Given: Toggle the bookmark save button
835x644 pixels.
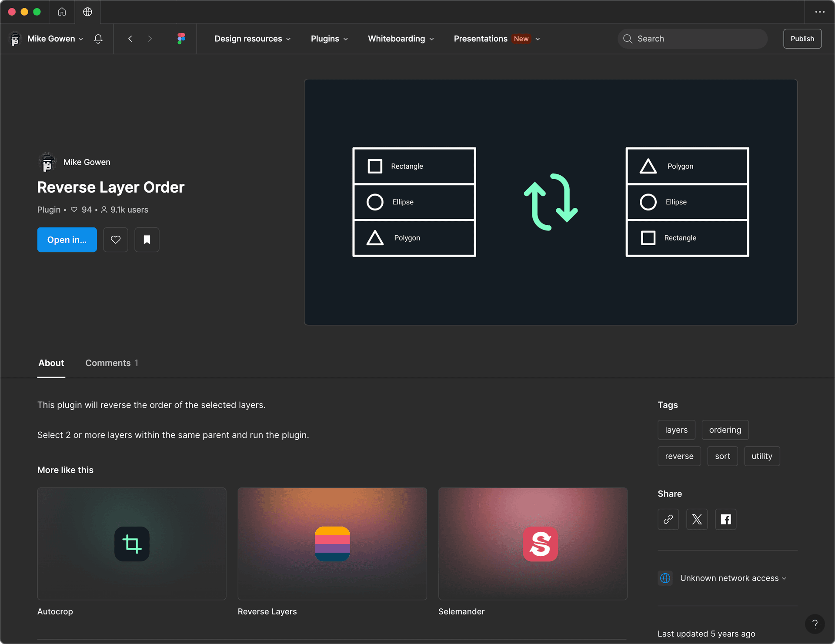Looking at the screenshot, I should click(147, 240).
